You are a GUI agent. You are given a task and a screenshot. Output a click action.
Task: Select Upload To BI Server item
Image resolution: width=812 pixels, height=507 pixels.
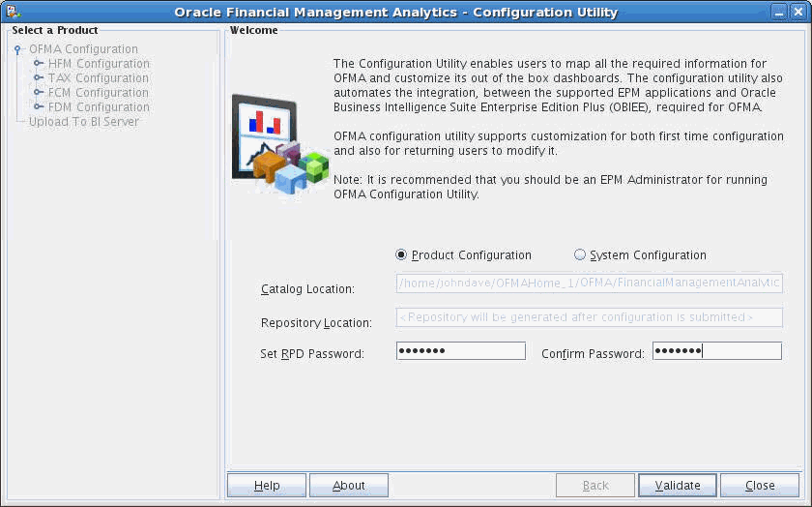[x=84, y=121]
